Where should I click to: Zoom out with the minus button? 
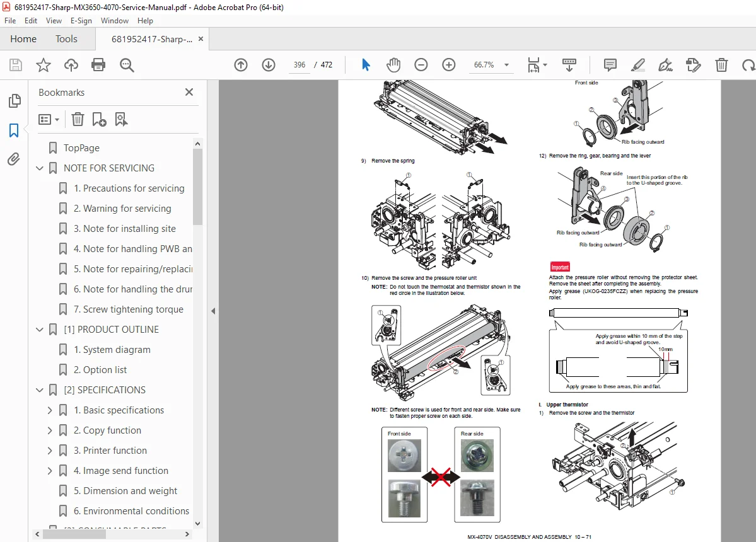point(421,64)
